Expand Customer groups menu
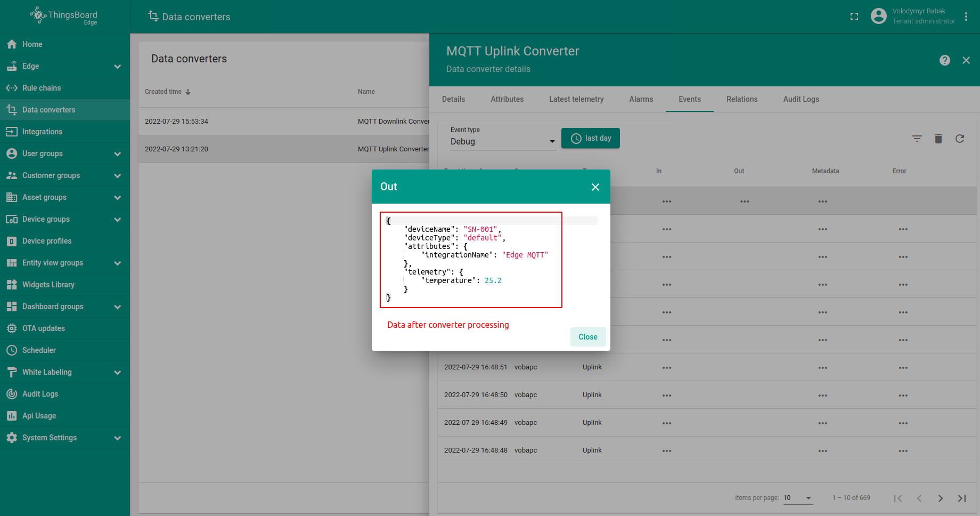The width and height of the screenshot is (980, 516). point(118,176)
